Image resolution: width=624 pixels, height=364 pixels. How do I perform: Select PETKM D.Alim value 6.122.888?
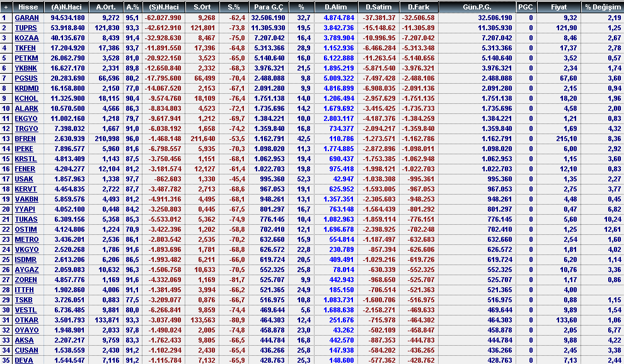pyautogui.click(x=338, y=58)
